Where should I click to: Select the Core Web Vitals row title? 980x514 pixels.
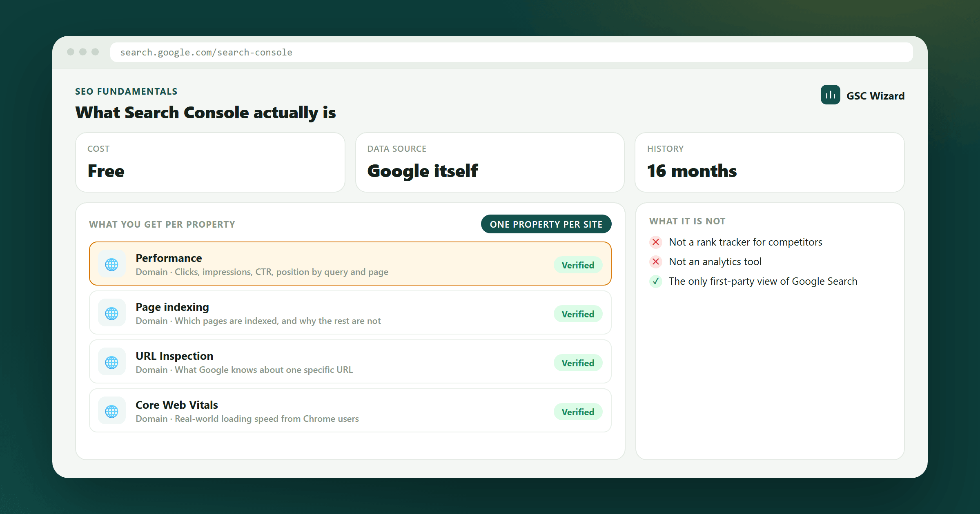[176, 405]
